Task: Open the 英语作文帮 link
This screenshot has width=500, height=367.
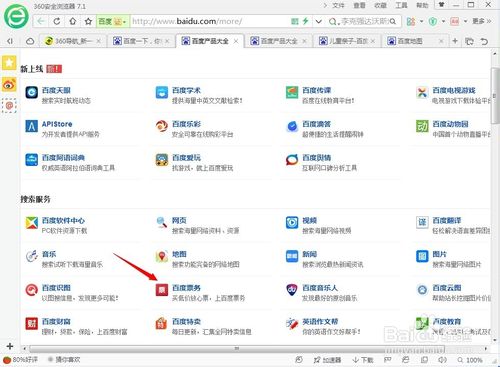Action: (320, 322)
